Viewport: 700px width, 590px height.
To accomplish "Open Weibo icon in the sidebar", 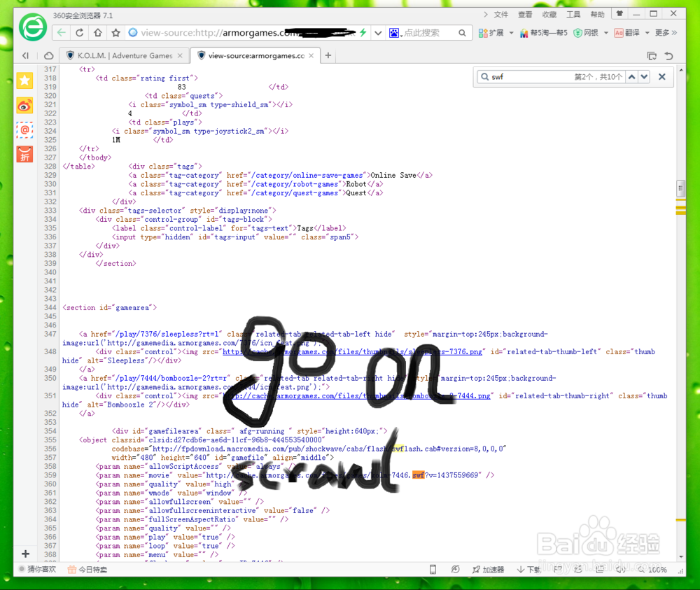I will click(25, 105).
